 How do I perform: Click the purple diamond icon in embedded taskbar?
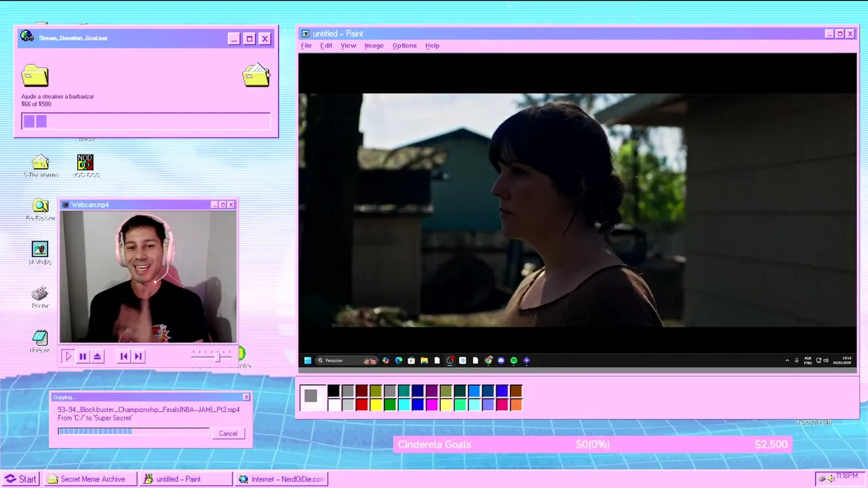[x=526, y=361]
